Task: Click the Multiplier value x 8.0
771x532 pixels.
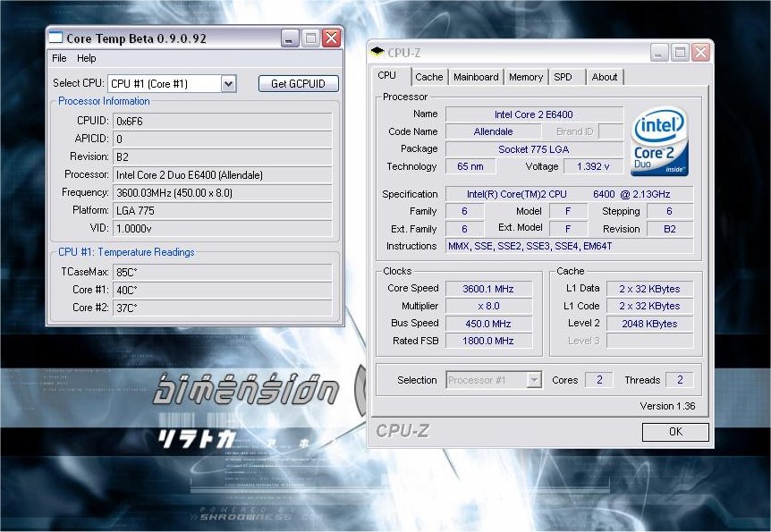Action: pyautogui.click(x=488, y=306)
